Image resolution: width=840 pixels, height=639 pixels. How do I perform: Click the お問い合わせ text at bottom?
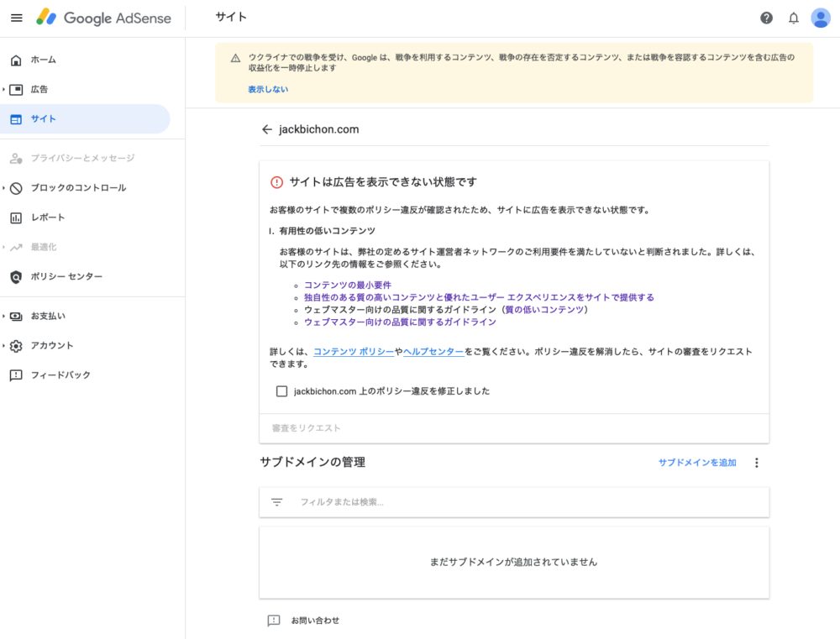pos(315,621)
